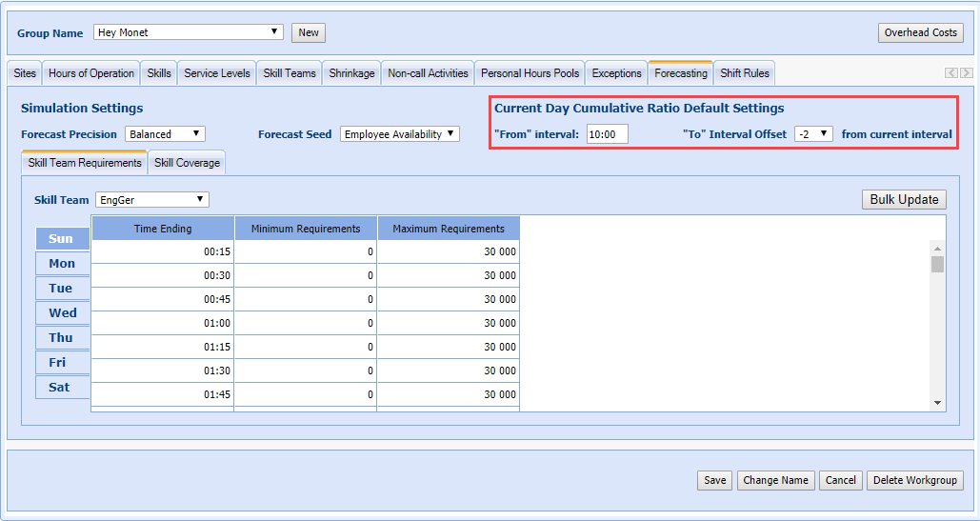
Task: Select Mon in the day list
Action: 63,264
